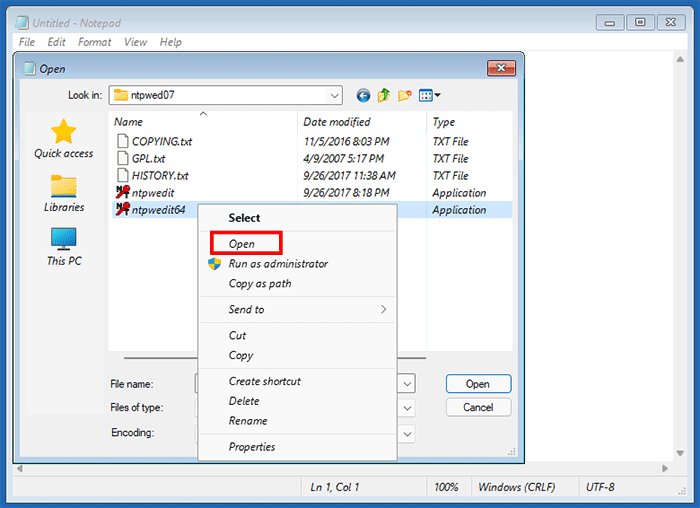Click the Notepad app icon in title bar

22,22
